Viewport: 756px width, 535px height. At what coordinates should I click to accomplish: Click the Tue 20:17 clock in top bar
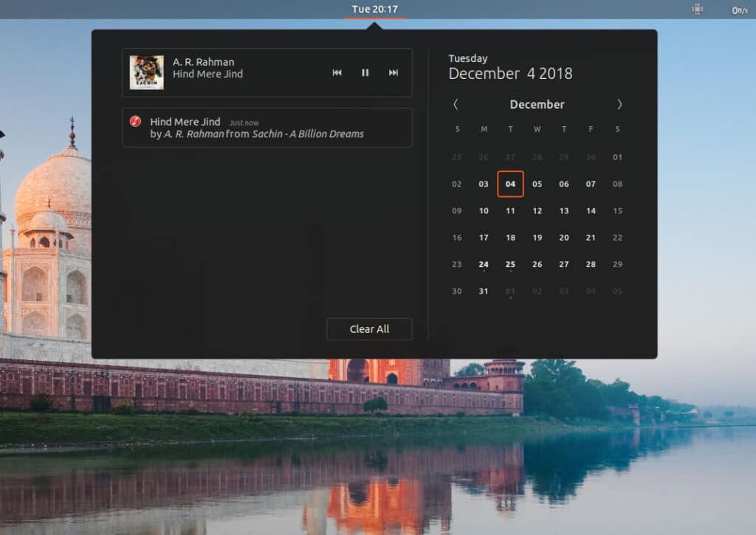(374, 10)
